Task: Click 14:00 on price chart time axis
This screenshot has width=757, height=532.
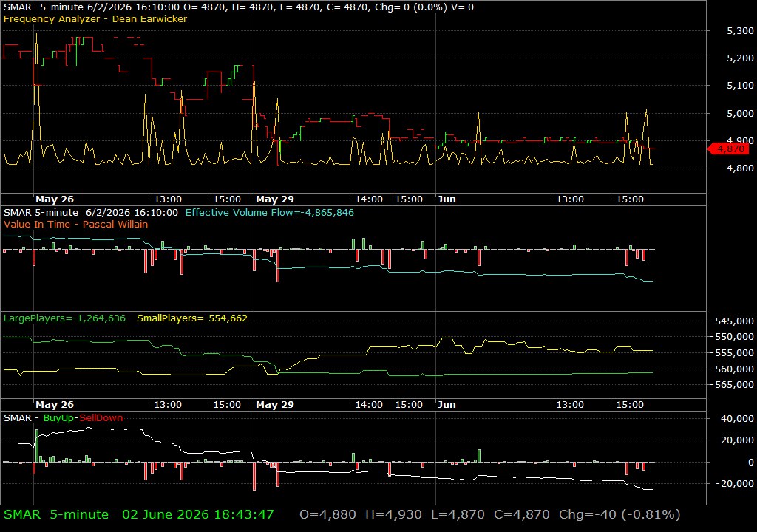Action: (369, 199)
